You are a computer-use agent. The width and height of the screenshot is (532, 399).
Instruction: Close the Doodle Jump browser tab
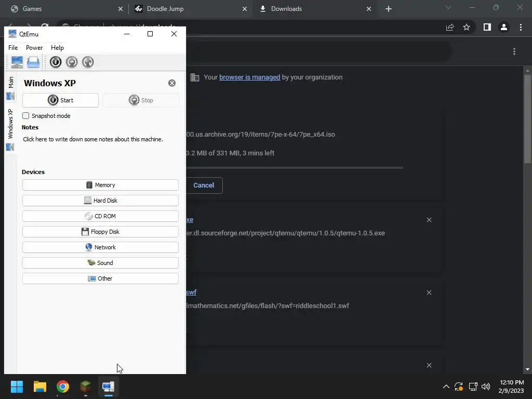[245, 9]
